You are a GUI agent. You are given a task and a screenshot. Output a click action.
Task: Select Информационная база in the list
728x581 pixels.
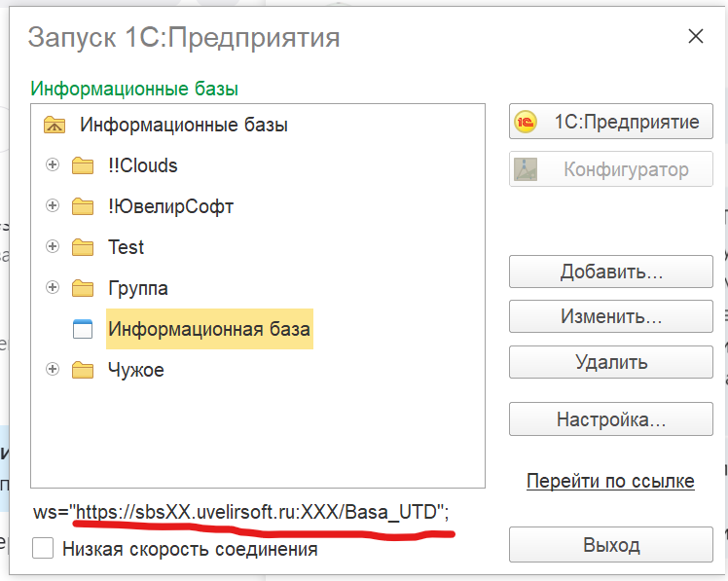(x=208, y=329)
